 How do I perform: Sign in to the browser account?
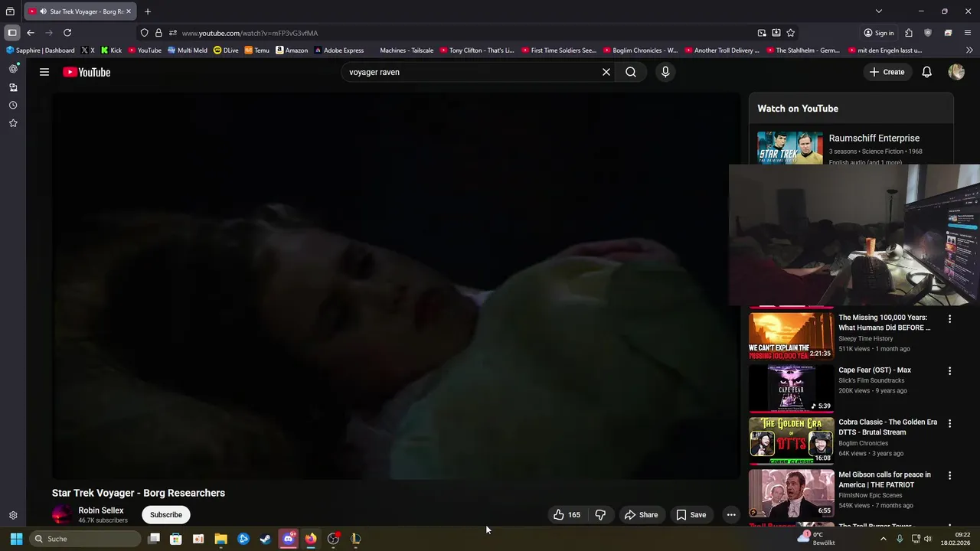coord(879,33)
